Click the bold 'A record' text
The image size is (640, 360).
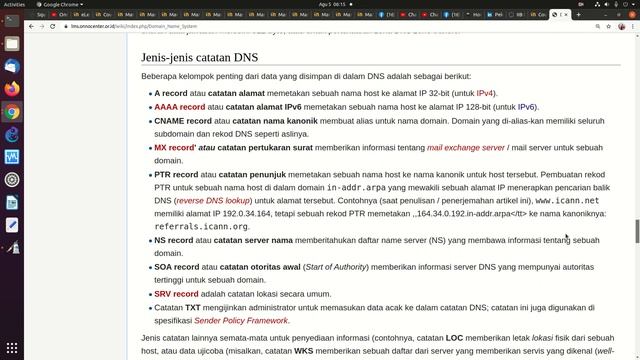171,93
